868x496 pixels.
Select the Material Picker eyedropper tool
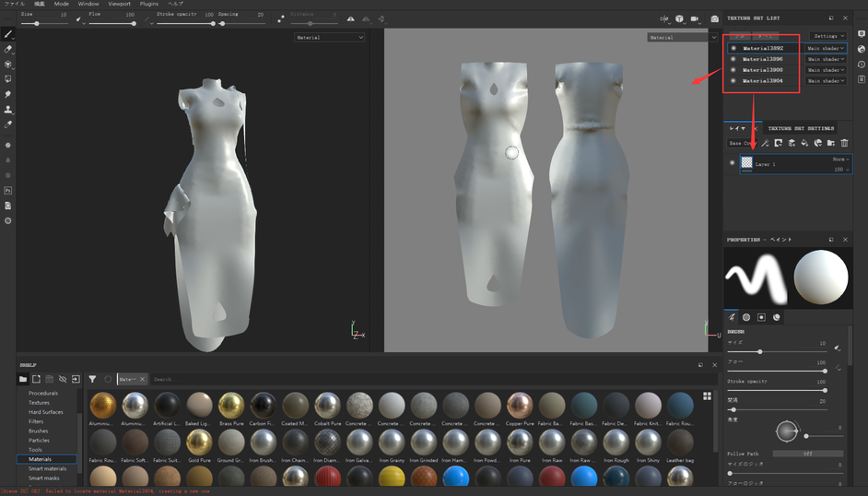[x=8, y=124]
